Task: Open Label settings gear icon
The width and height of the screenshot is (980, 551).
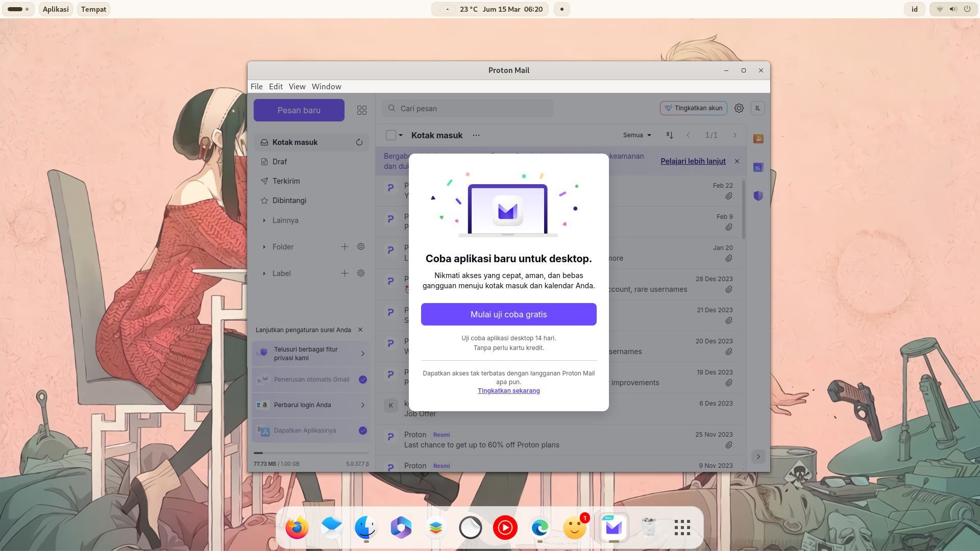Action: 361,273
